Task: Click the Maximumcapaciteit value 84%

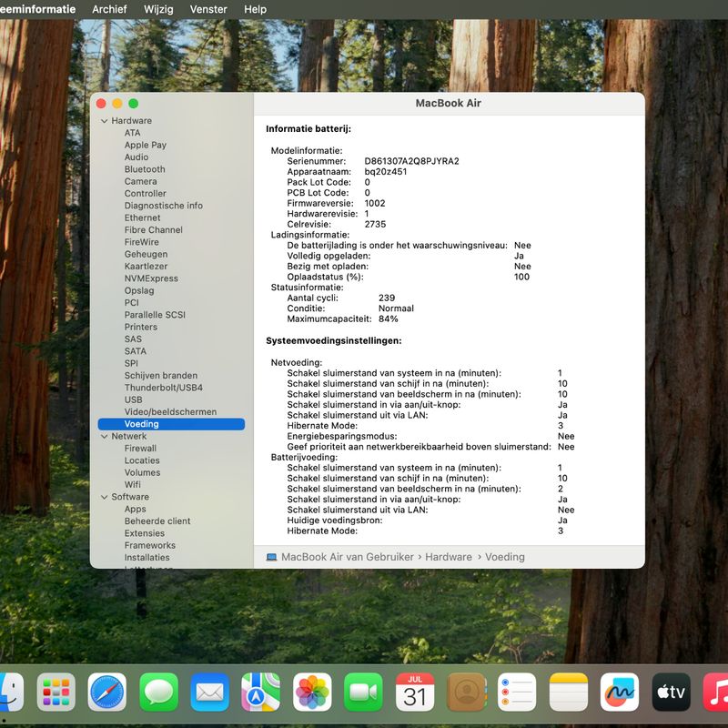Action: coord(389,319)
